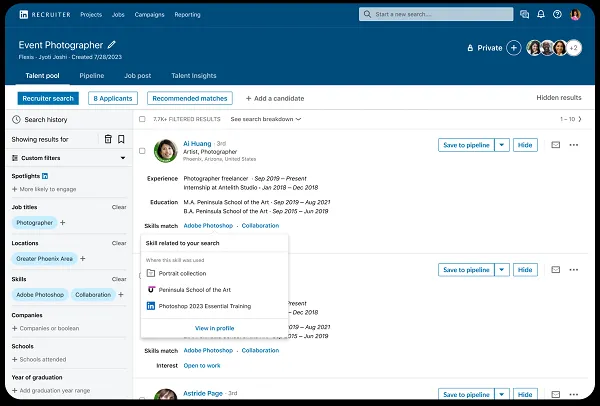Screen dimensions: 600x406
Task: Add graduation year range
Action: pyautogui.click(x=51, y=391)
